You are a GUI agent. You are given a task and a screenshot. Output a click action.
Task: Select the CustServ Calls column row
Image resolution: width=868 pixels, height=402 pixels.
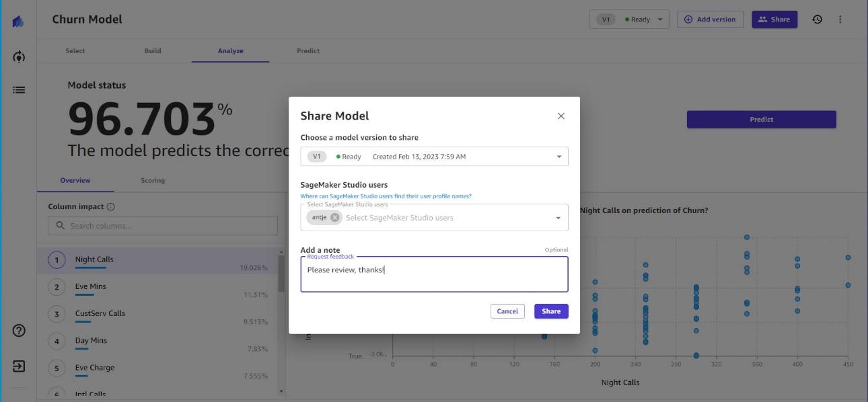click(157, 315)
